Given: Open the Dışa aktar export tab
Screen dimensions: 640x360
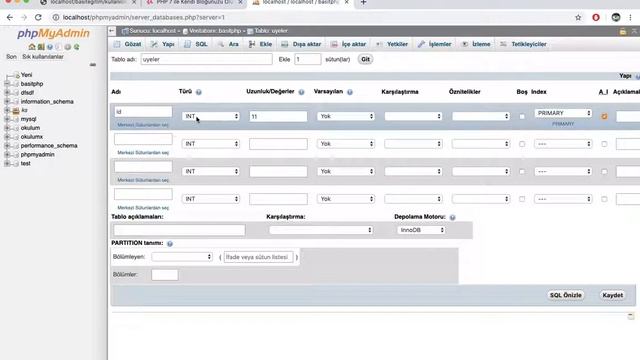Looking at the screenshot, I should pos(301,44).
